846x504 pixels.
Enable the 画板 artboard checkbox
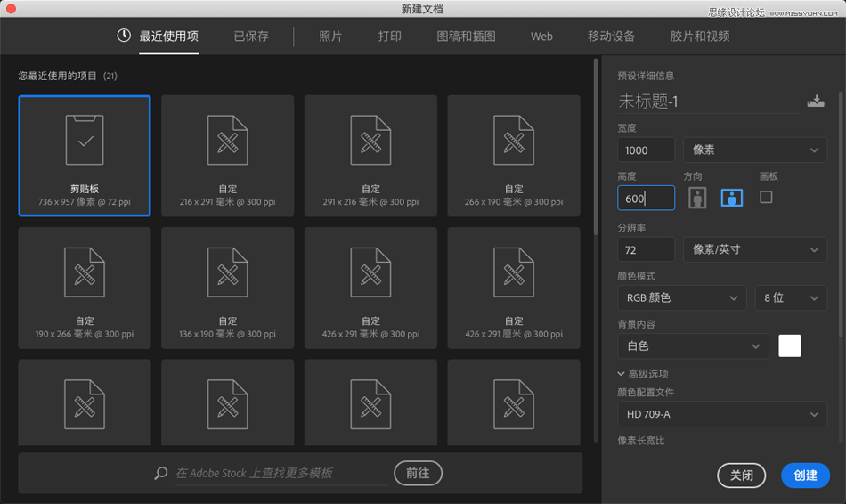[x=766, y=197]
